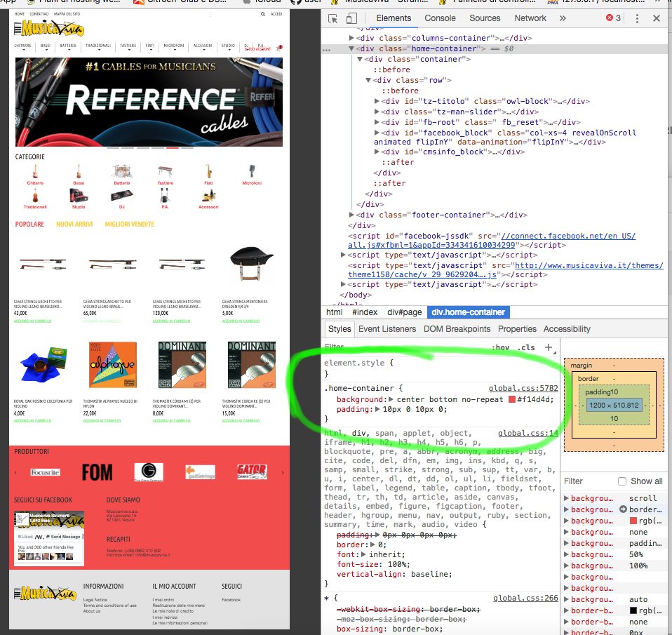Click previous arrow in Produttori carousel

coord(15,472)
